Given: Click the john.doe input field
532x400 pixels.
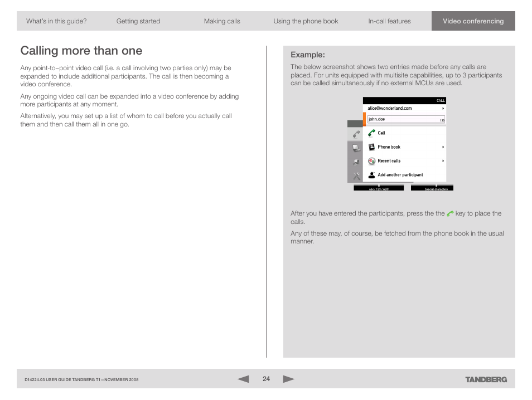Looking at the screenshot, I should [x=406, y=119].
